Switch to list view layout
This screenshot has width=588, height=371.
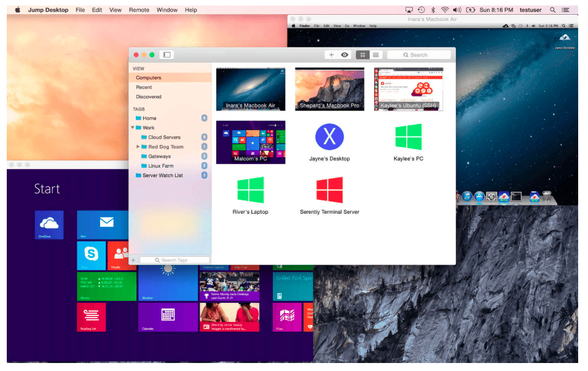(376, 55)
